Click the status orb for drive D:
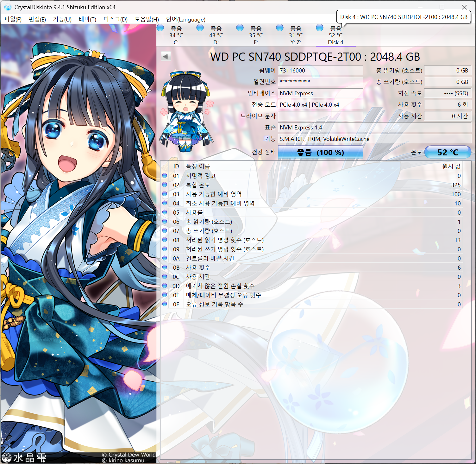 tap(200, 28)
